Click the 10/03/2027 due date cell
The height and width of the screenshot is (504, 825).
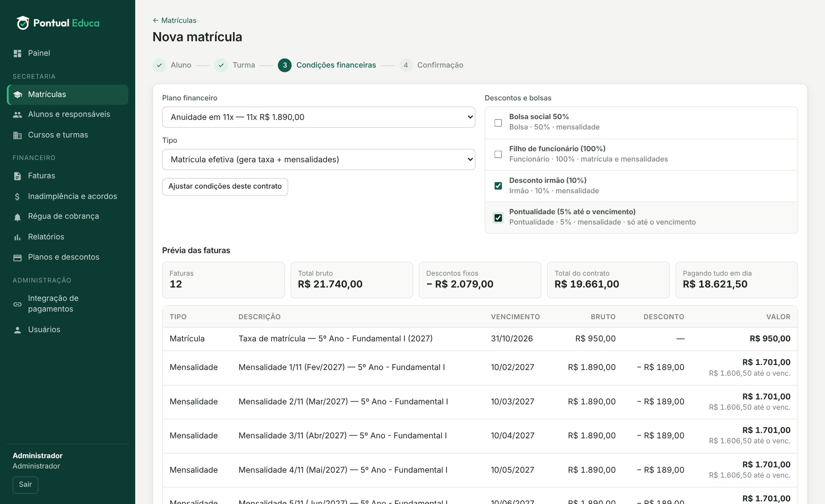[513, 402]
